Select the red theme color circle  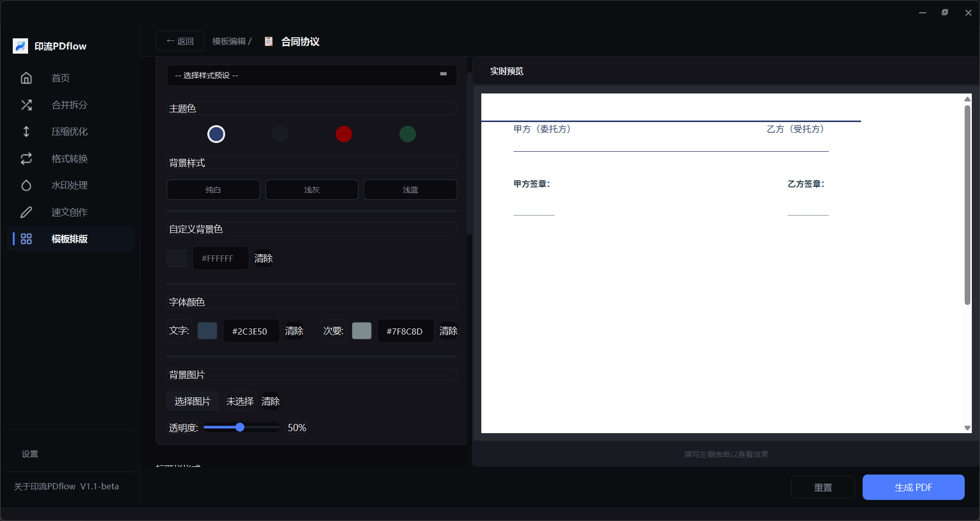[x=344, y=134]
